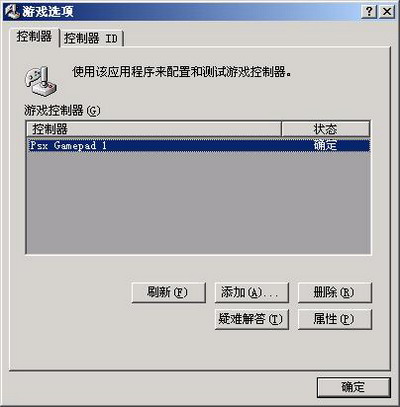Open 属性(P) properties of the controller
The width and height of the screenshot is (400, 407).
[x=334, y=319]
